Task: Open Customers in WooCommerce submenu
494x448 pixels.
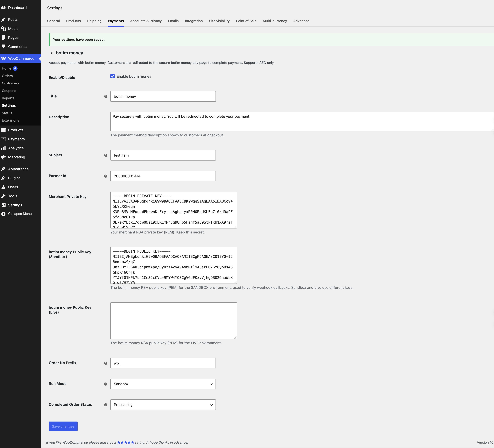Action: tap(11, 83)
